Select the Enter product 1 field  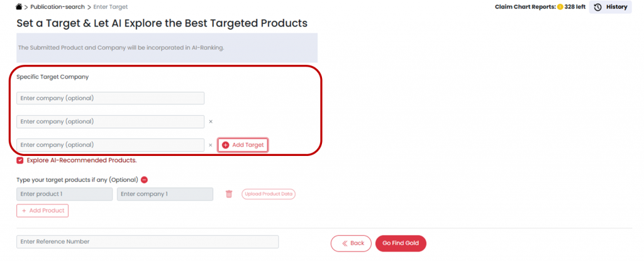coord(65,194)
